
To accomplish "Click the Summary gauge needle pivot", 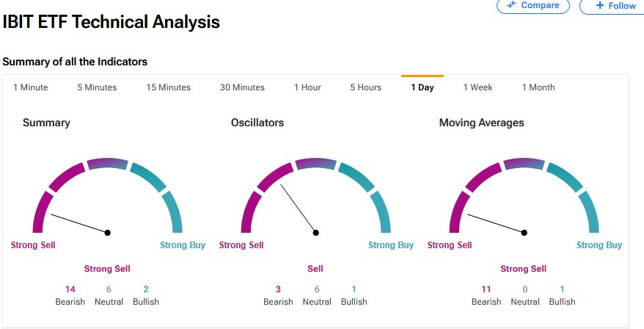I will pos(108,232).
